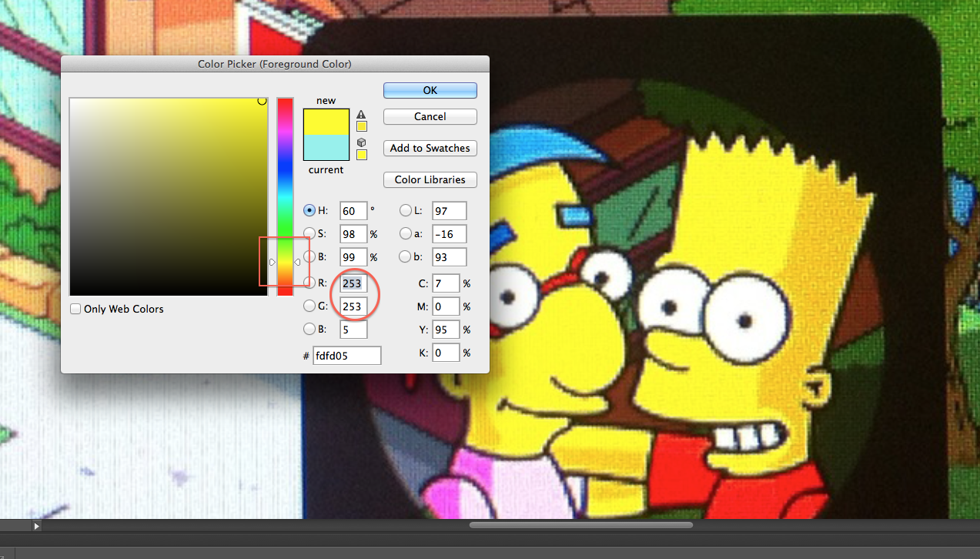Click the web-safe color swatch below the cube
This screenshot has height=559, width=980.
(x=361, y=155)
